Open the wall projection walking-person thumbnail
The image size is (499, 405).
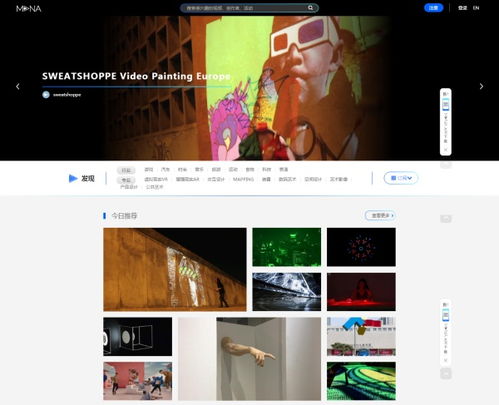pyautogui.click(x=175, y=270)
